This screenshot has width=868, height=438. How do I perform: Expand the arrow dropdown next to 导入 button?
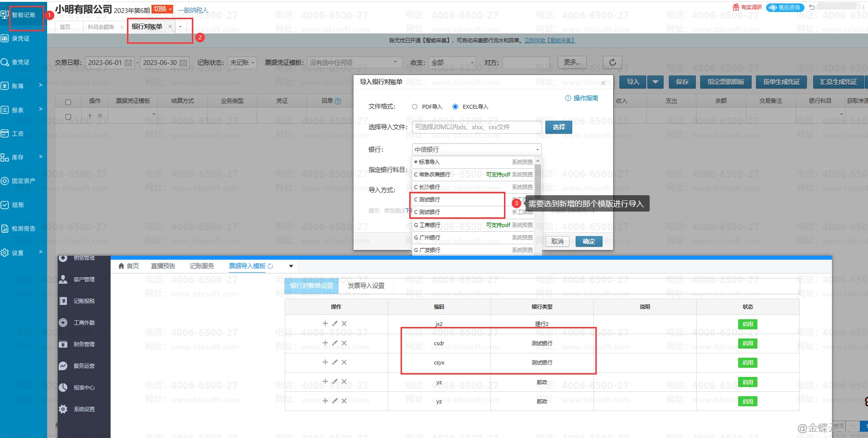(x=655, y=82)
